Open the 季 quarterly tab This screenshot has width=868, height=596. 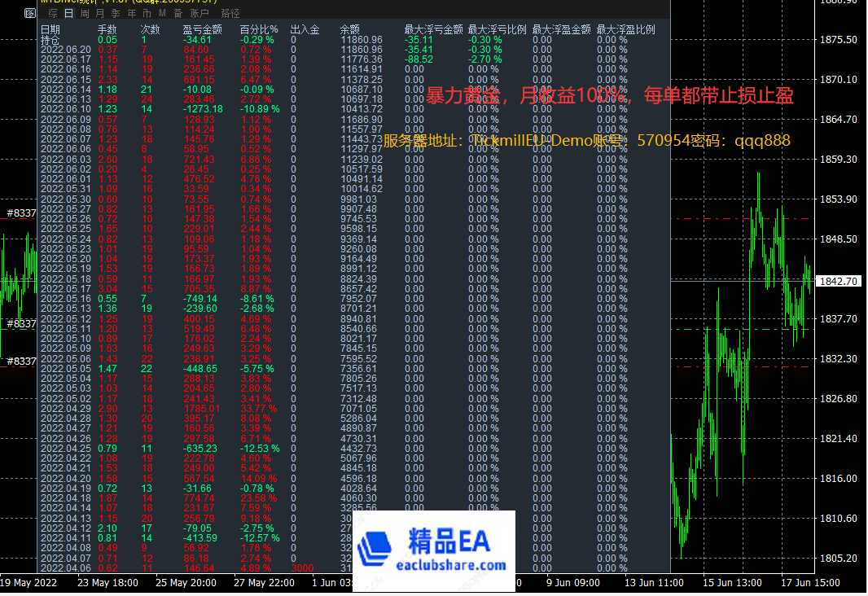pyautogui.click(x=116, y=13)
